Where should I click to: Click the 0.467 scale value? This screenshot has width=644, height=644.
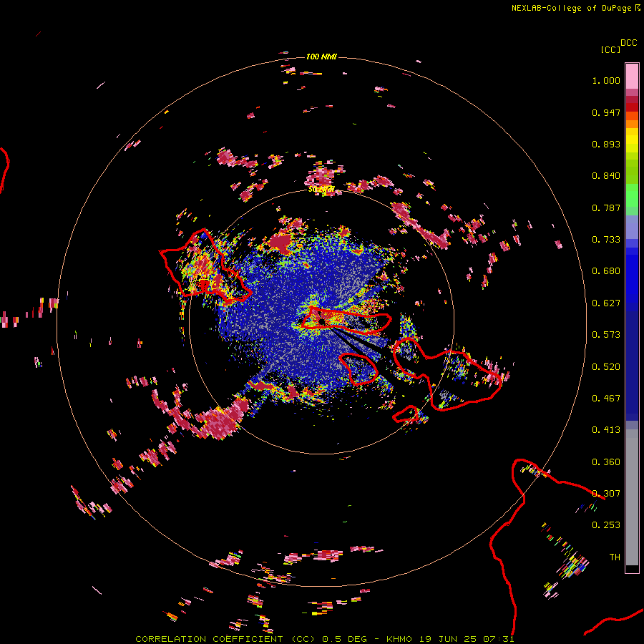606,399
